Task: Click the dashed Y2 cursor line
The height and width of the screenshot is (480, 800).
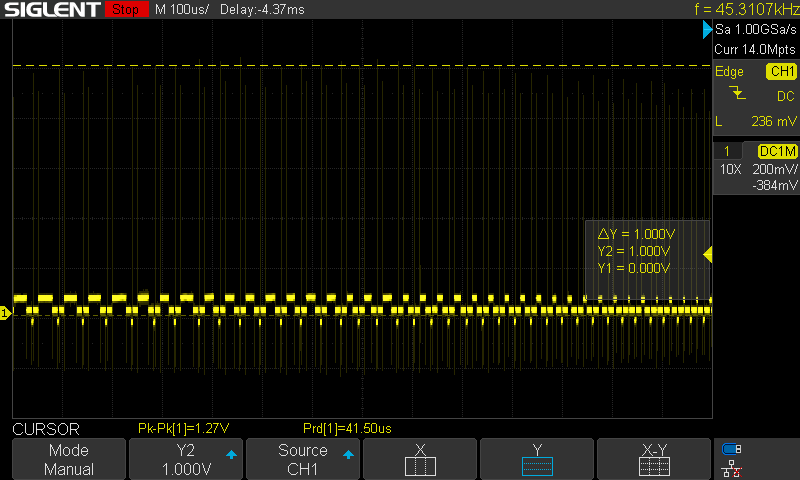Action: tap(300, 66)
